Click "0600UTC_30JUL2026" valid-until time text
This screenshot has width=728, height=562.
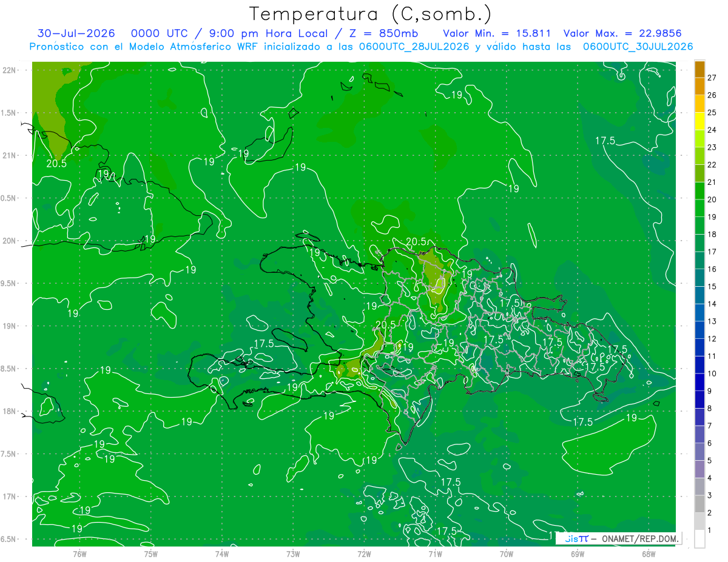click(638, 47)
